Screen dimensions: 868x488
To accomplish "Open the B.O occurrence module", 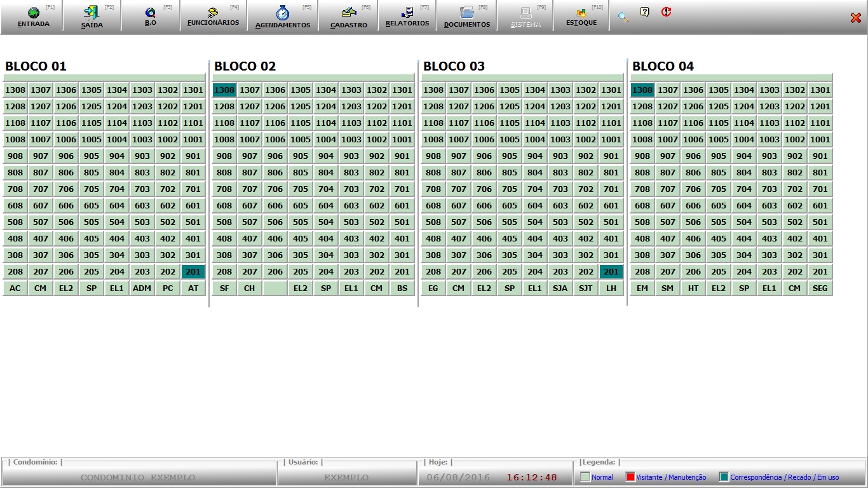I will [x=150, y=17].
